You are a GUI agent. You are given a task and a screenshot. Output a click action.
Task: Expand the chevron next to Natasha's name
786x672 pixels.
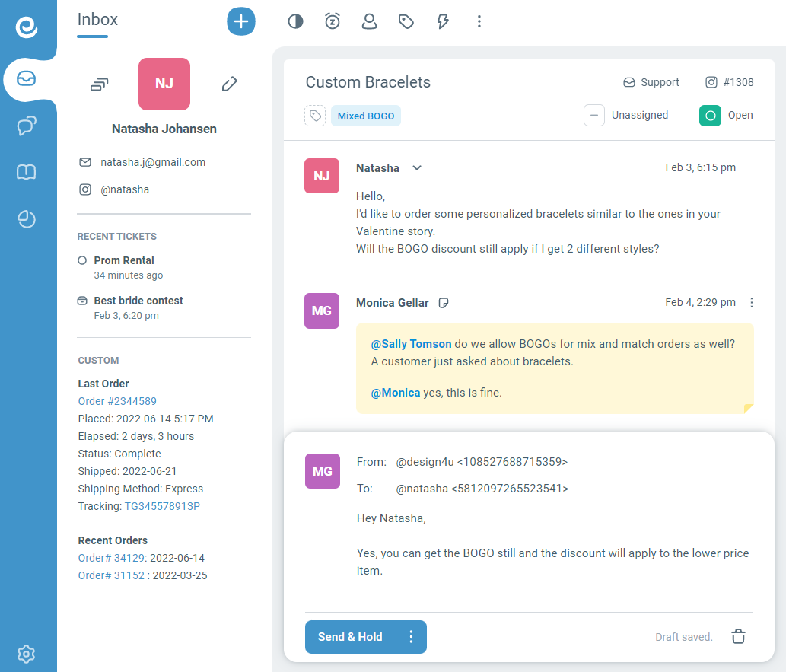417,168
